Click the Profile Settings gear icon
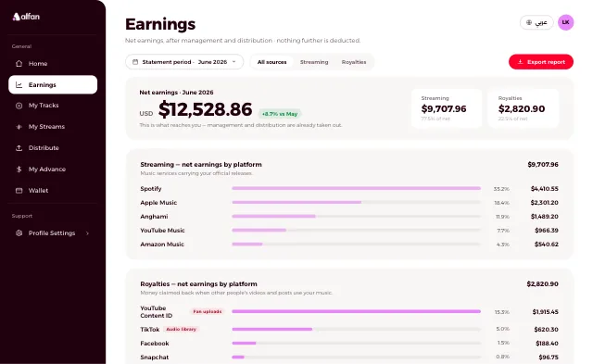Screen dimensions: 593x364 click(x=19, y=232)
